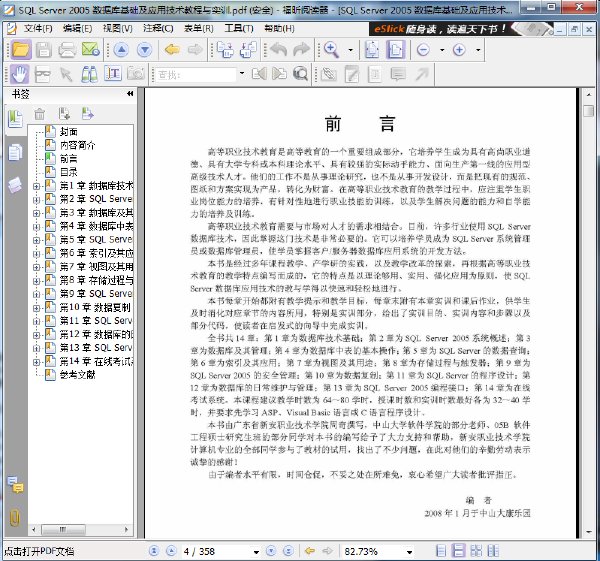Jump to first page button in status bar
This screenshot has height=561, width=600.
tap(154, 551)
